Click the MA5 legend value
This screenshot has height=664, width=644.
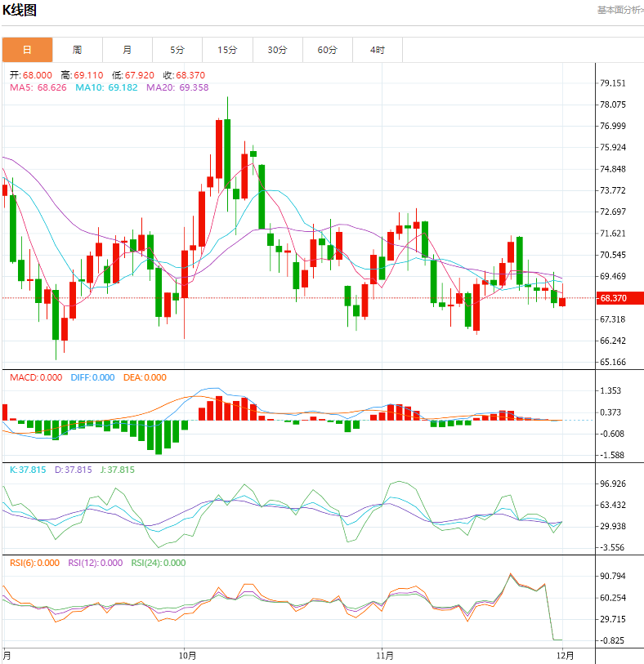(x=38, y=87)
